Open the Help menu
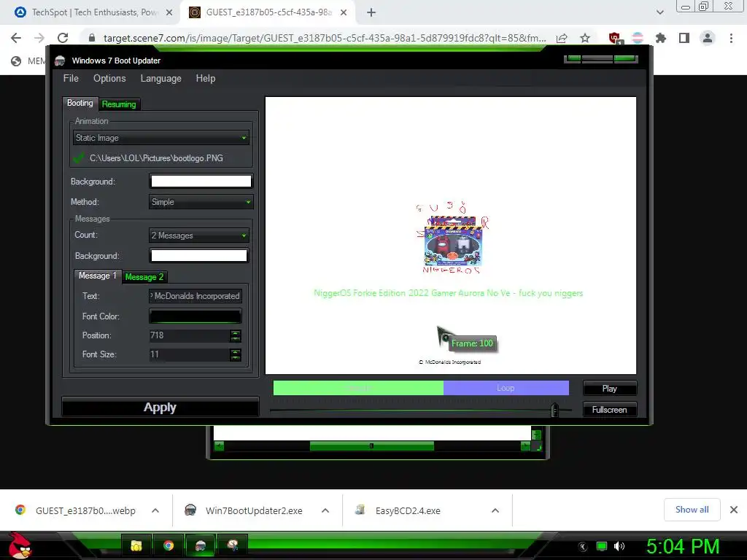Image resolution: width=747 pixels, height=560 pixels. 205,79
